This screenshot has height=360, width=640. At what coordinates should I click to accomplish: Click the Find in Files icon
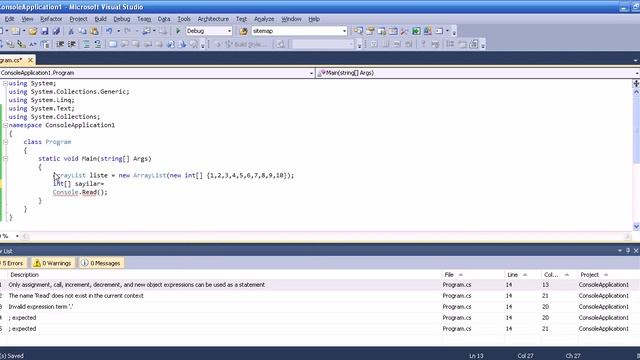[x=244, y=31]
